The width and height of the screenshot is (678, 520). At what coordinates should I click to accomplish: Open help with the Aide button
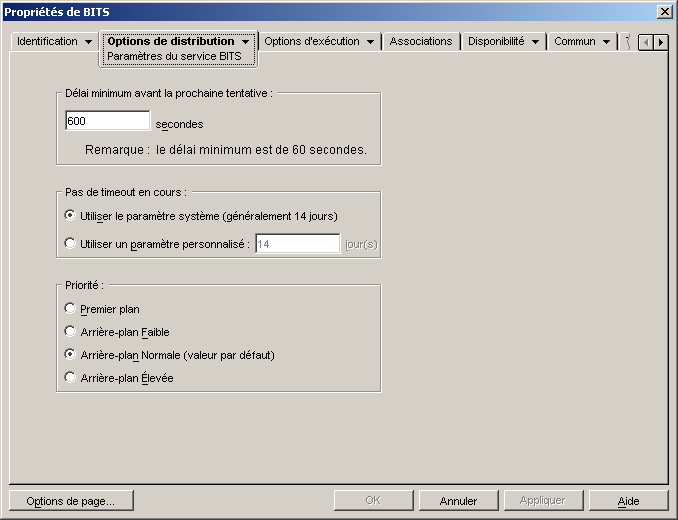pyautogui.click(x=628, y=501)
